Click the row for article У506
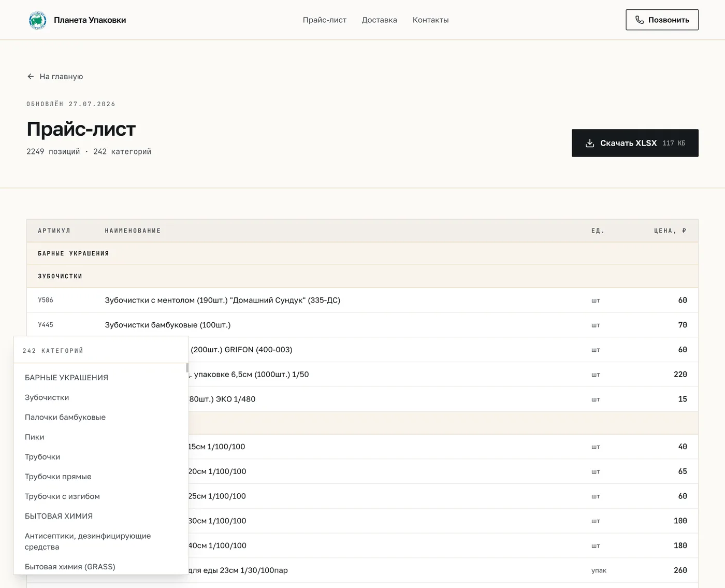Screen dimensions: 725x588 [x=363, y=300]
